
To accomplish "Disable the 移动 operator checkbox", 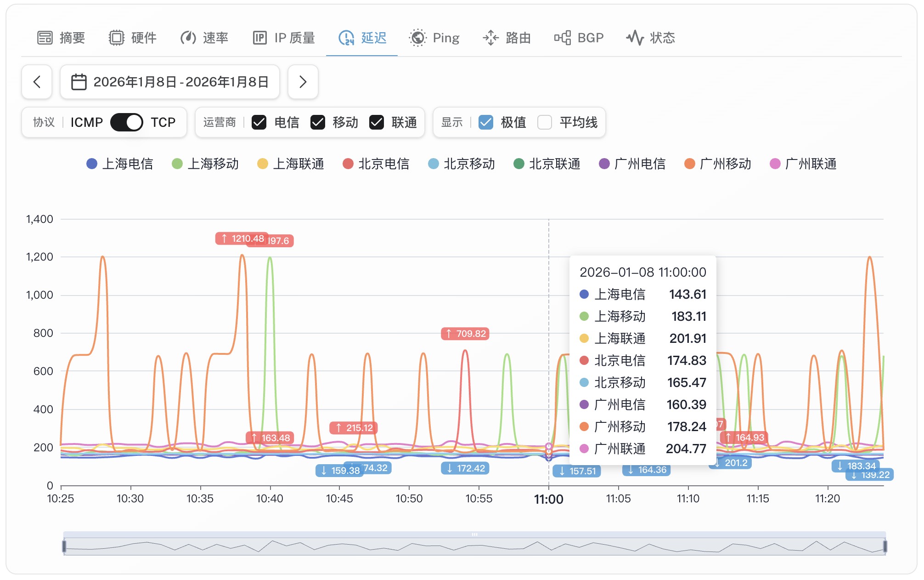I will coord(318,122).
